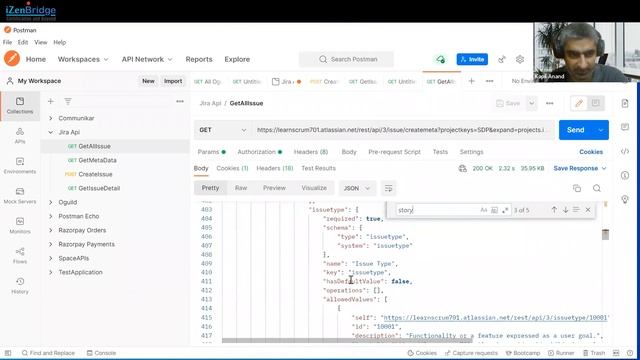Open the APIs sidebar panel
The width and height of the screenshot is (640, 360).
pos(20,136)
